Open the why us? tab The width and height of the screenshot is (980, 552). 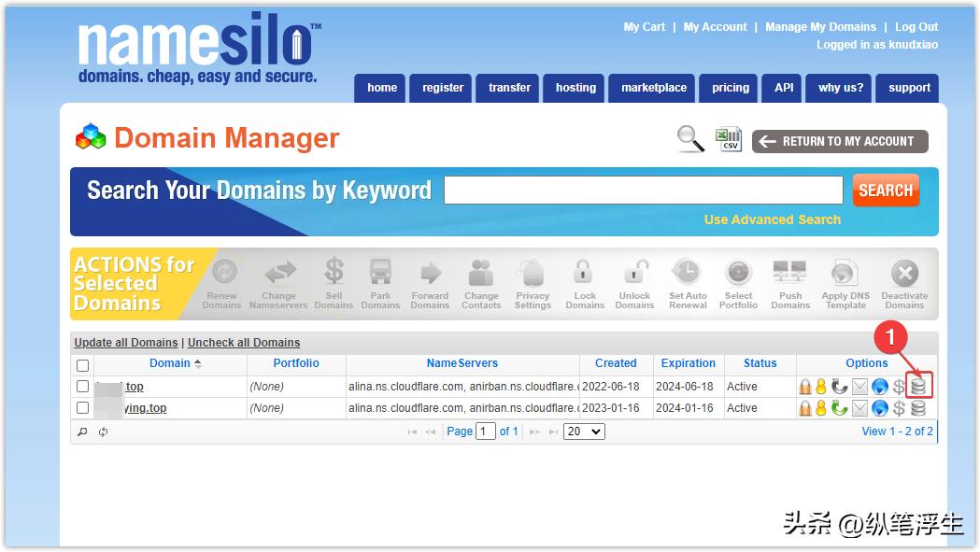coord(839,88)
